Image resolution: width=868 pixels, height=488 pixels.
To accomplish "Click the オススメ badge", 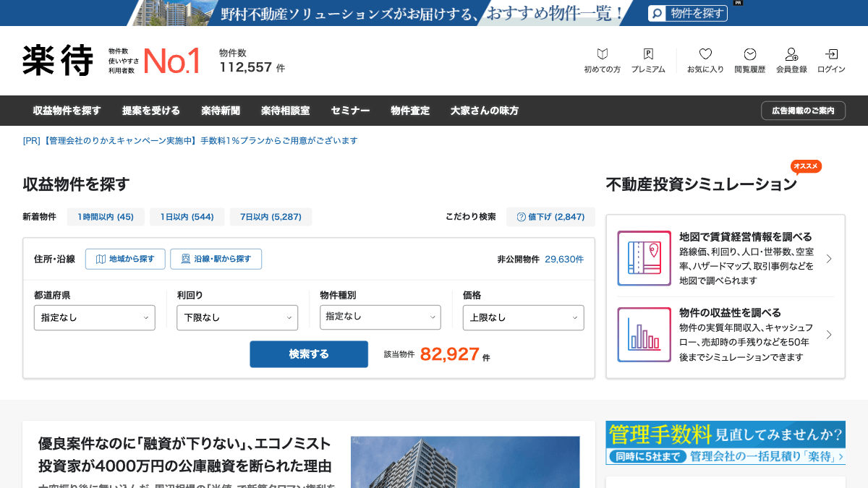I will click(806, 166).
